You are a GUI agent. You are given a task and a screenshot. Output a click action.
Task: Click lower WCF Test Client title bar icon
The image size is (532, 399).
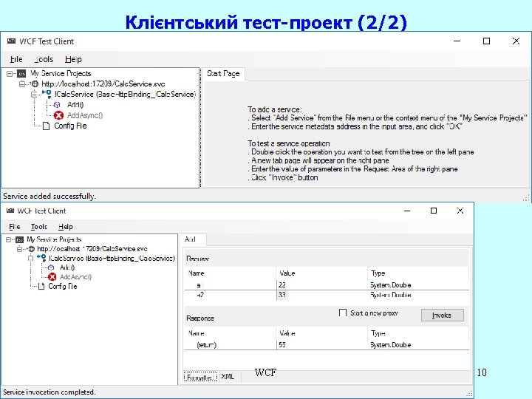10,211
